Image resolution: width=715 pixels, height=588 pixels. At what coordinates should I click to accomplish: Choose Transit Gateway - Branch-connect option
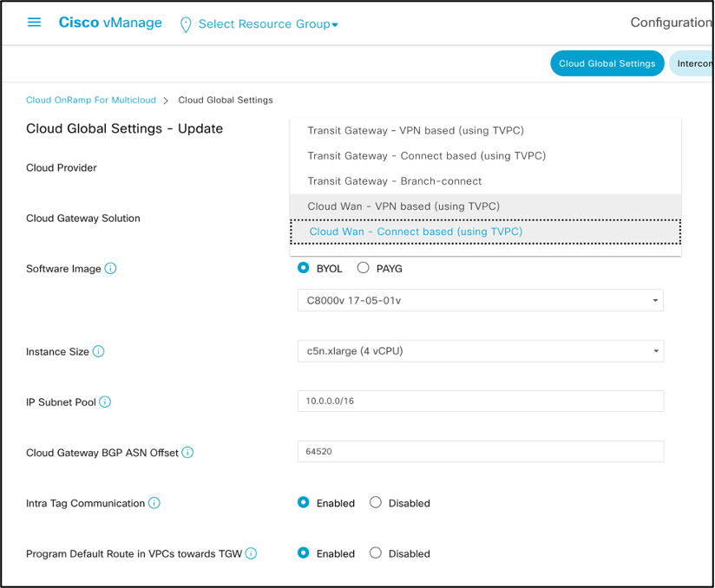(394, 181)
